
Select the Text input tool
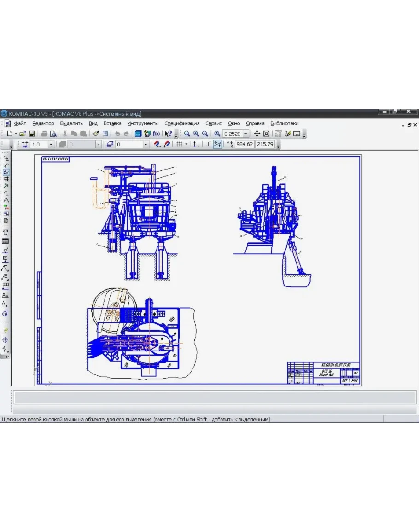(x=6, y=232)
